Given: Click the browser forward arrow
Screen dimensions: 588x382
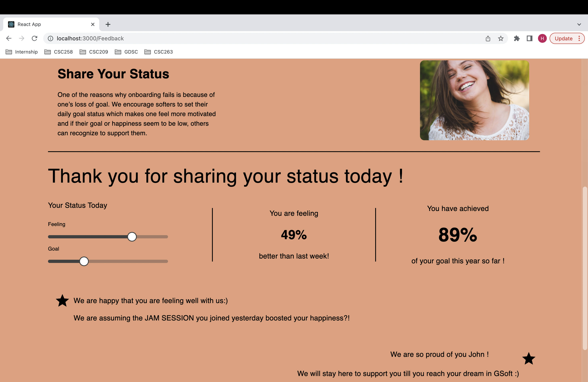Looking at the screenshot, I should (x=22, y=38).
